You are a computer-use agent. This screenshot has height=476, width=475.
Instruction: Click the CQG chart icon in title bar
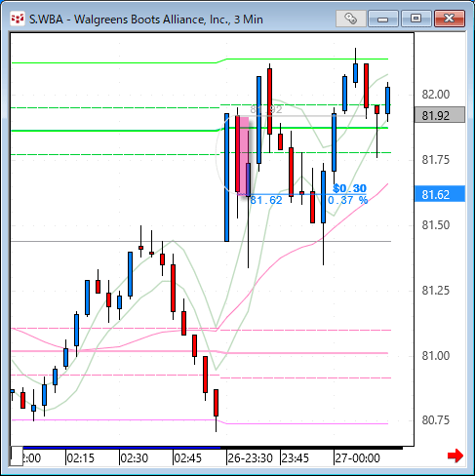pos(18,19)
